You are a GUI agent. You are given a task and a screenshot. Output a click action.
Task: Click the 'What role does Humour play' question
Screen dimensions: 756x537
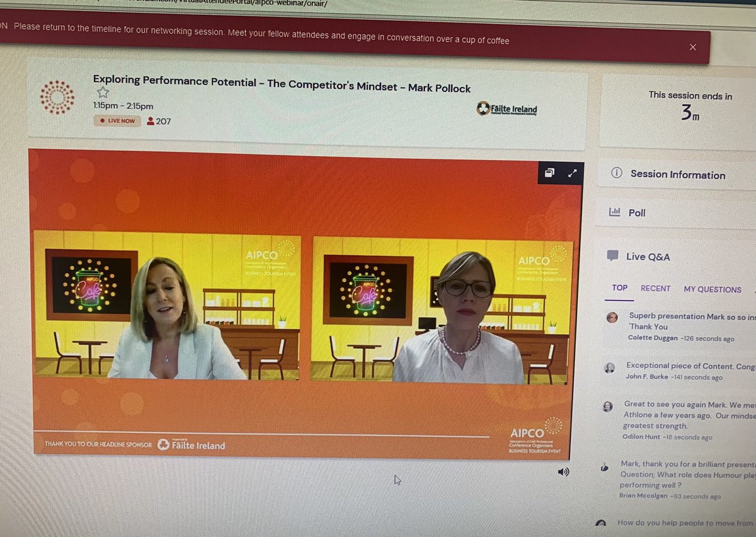click(x=687, y=474)
